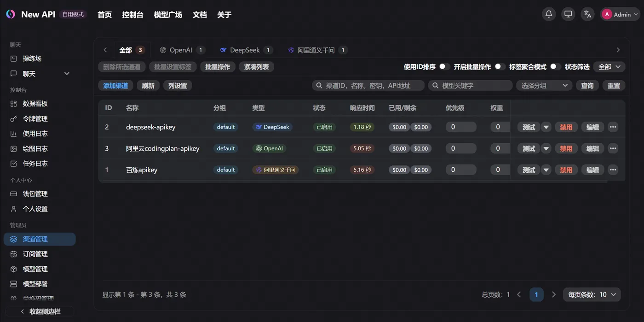Toggle the theme via monitor icon

click(568, 14)
